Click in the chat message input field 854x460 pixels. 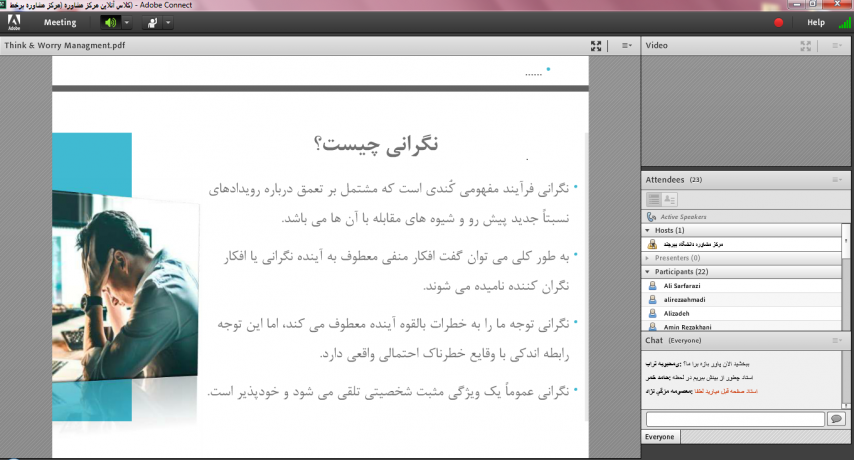point(735,419)
